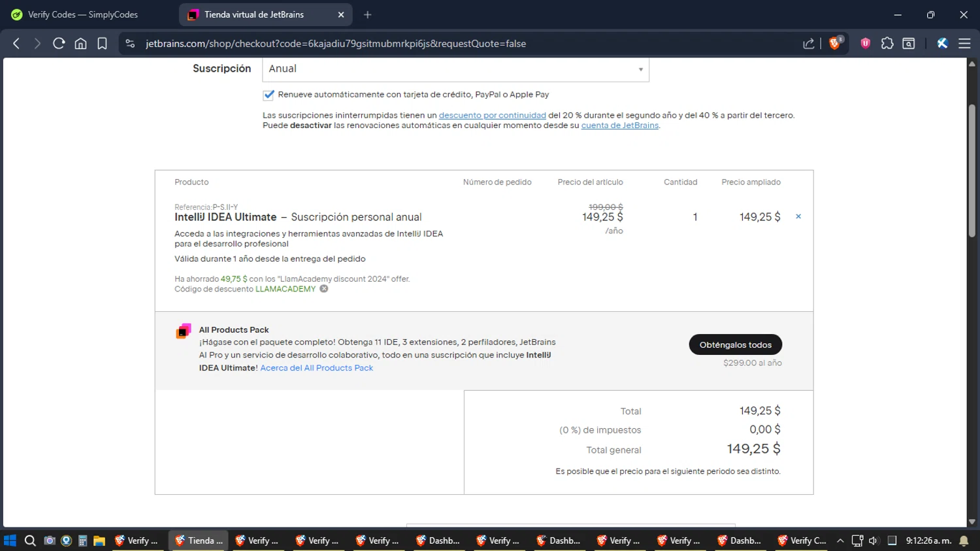The height and width of the screenshot is (551, 980).
Task: Open the 'cuenta de JetBrains' link
Action: pos(620,125)
